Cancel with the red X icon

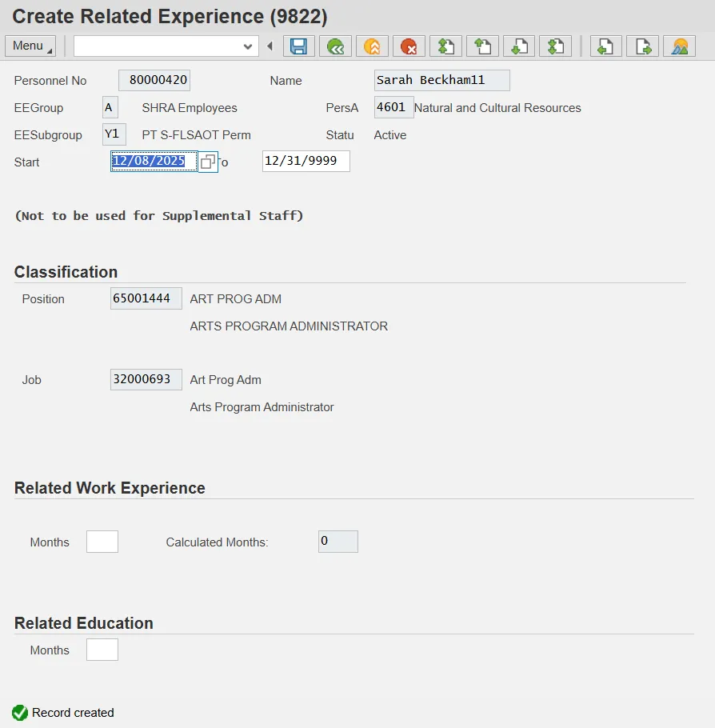click(409, 46)
